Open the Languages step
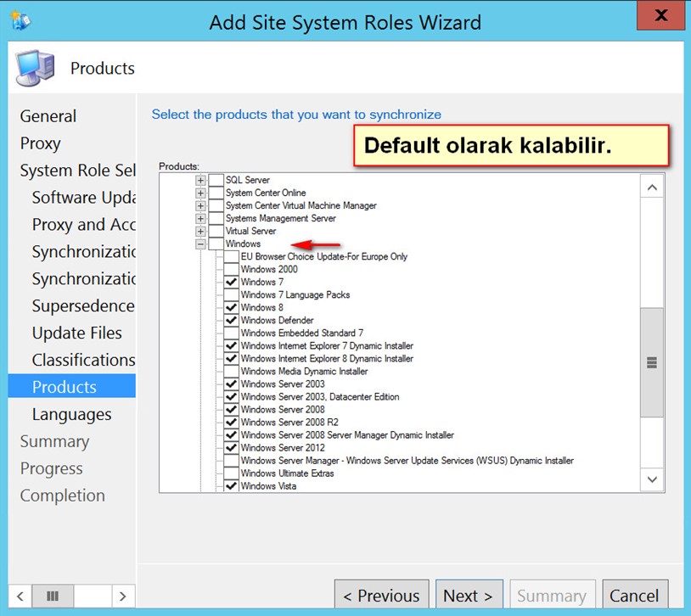This screenshot has width=691, height=616. (x=72, y=415)
